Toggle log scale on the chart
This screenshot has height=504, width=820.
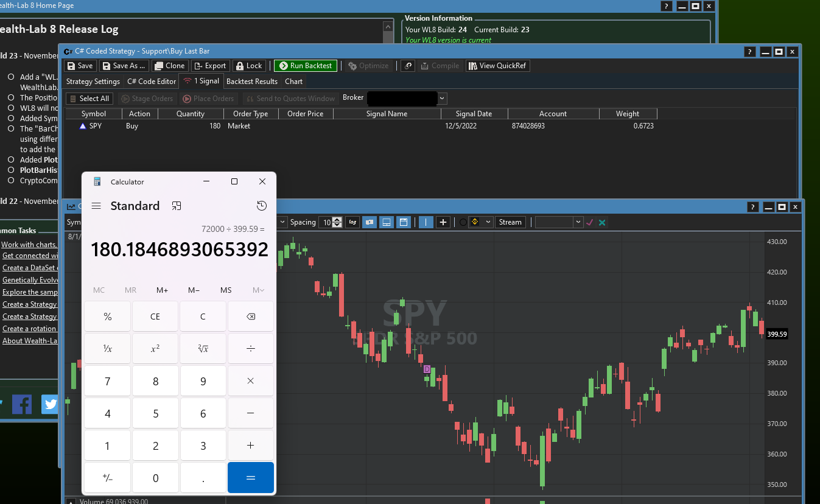[352, 222]
